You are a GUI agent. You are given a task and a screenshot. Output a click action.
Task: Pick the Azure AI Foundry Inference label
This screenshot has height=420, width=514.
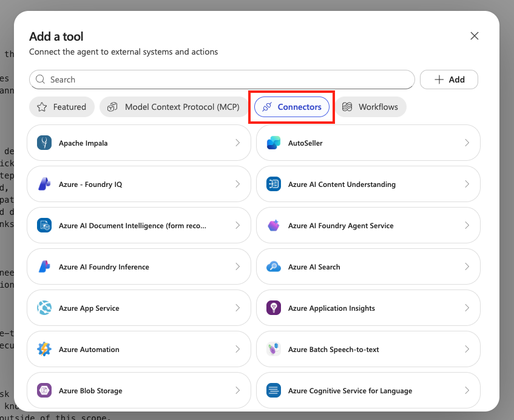104,267
